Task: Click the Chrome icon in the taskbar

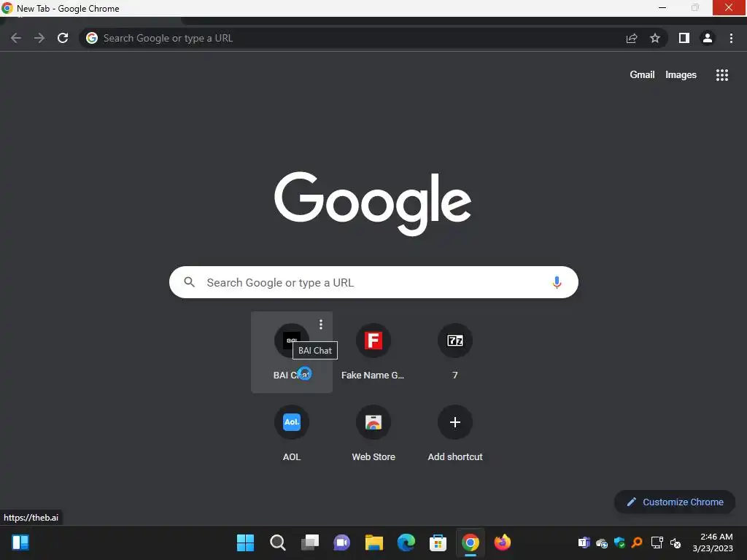Action: click(471, 542)
